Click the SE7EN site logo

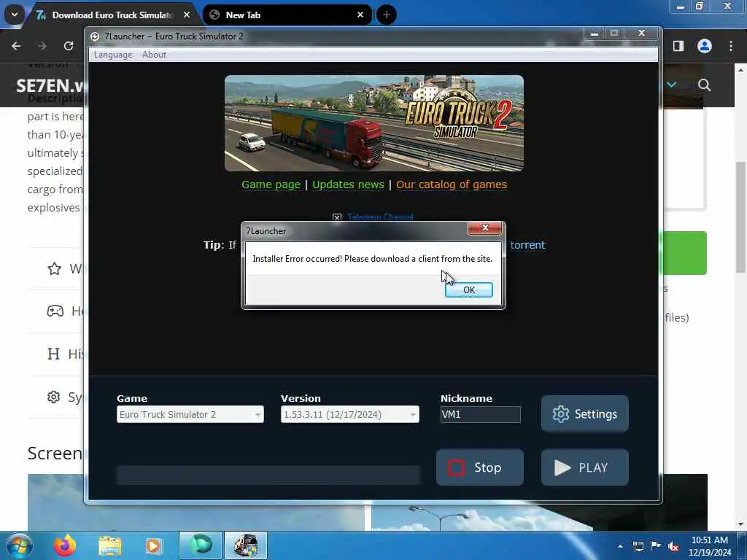click(x=50, y=86)
